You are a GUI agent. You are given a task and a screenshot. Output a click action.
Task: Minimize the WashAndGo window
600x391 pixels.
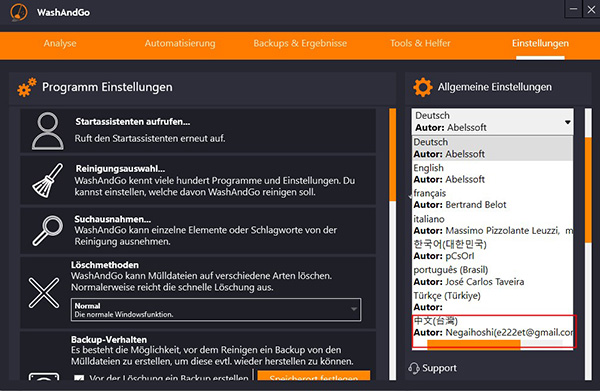point(574,9)
